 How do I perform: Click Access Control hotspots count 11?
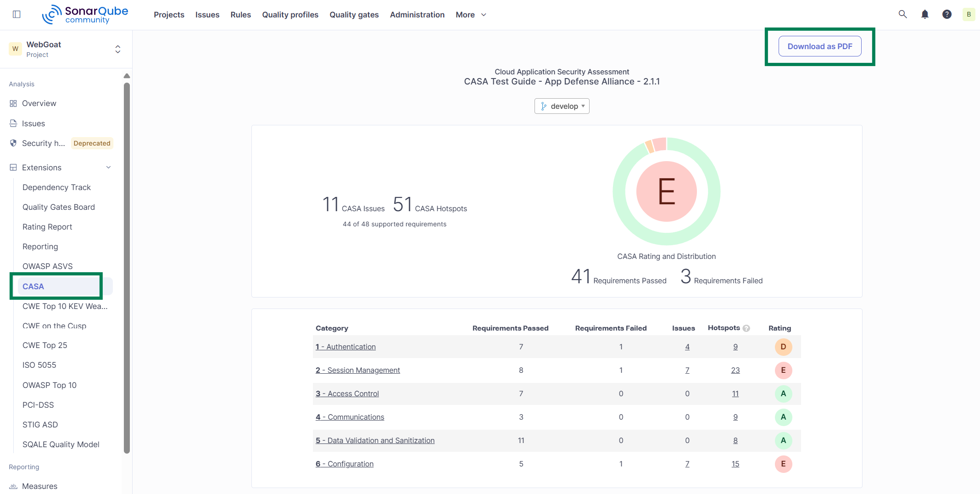click(x=735, y=393)
